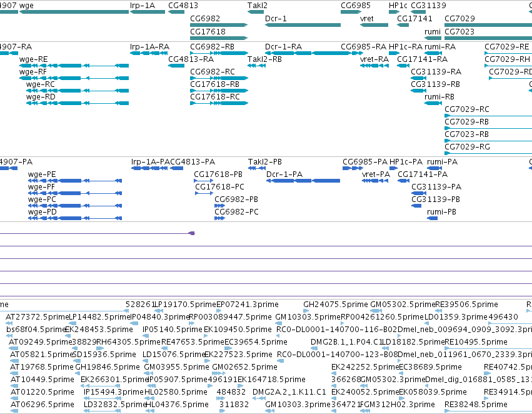532x414 pixels.
Task: Click the CG6982-PB protein label
Action: [236, 199]
